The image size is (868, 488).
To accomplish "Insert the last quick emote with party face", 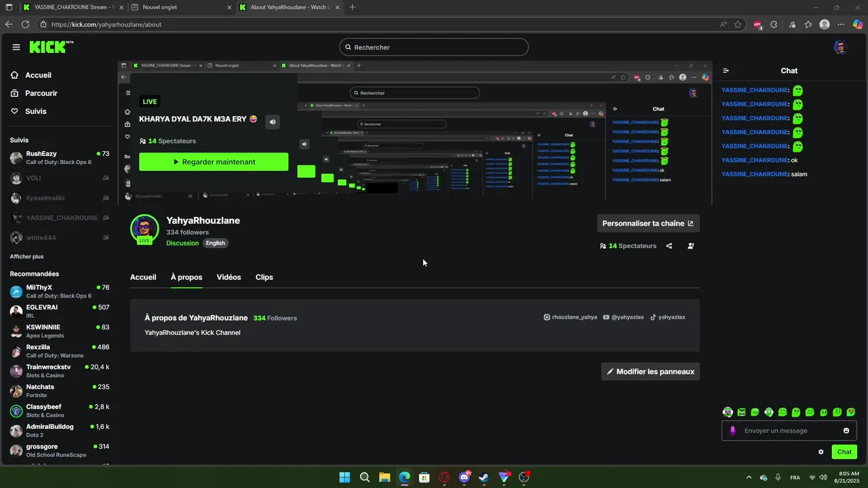I will (851, 412).
